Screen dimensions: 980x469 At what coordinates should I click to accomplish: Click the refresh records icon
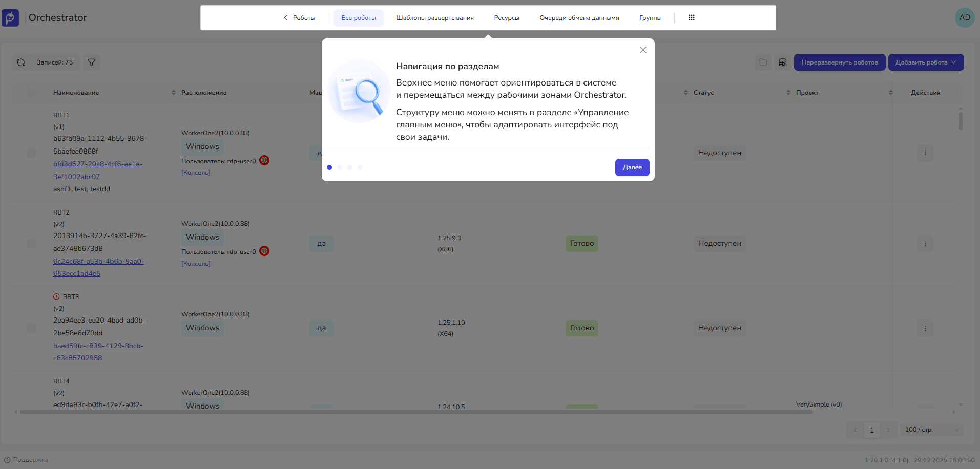21,62
